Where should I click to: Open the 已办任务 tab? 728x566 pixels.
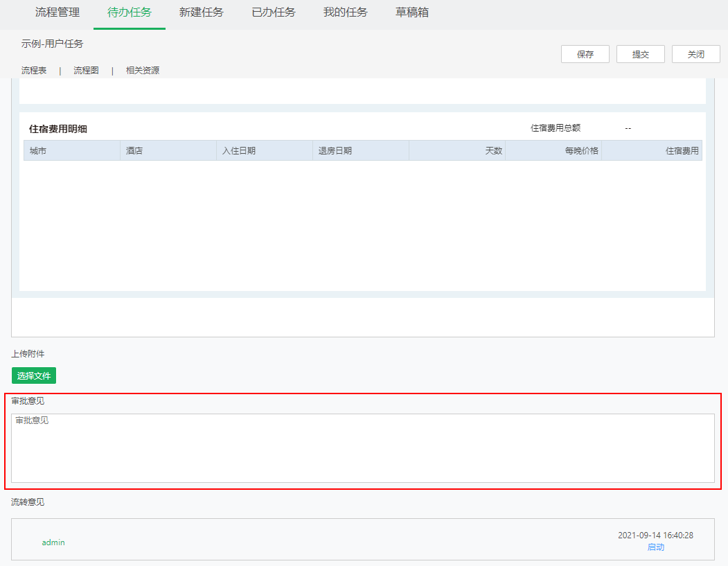click(x=274, y=12)
